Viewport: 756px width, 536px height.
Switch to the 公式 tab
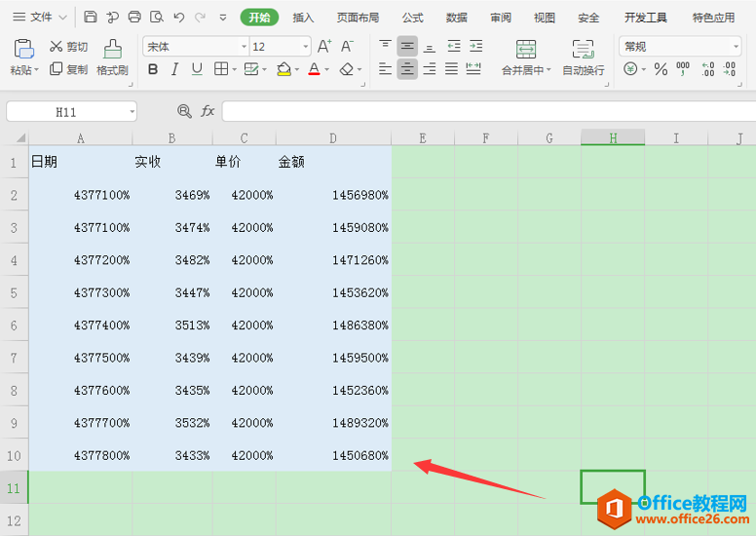point(413,18)
